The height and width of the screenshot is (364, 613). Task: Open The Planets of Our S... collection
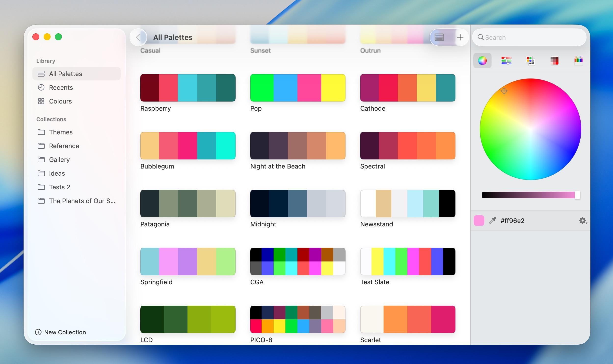tap(76, 201)
